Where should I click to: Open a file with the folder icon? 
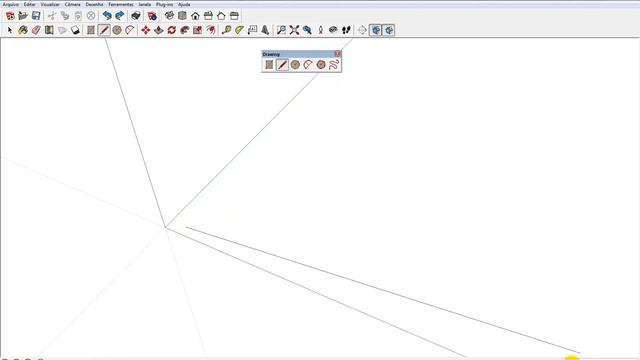[23, 16]
